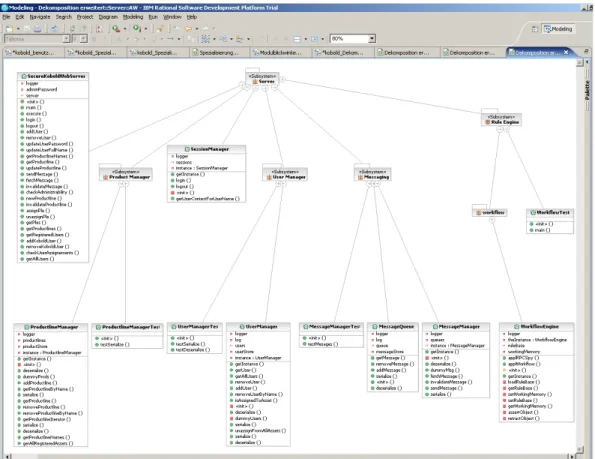This screenshot has width=595, height=459.
Task: Switch to the Modulblickwinke... editor tab
Action: pyautogui.click(x=280, y=53)
